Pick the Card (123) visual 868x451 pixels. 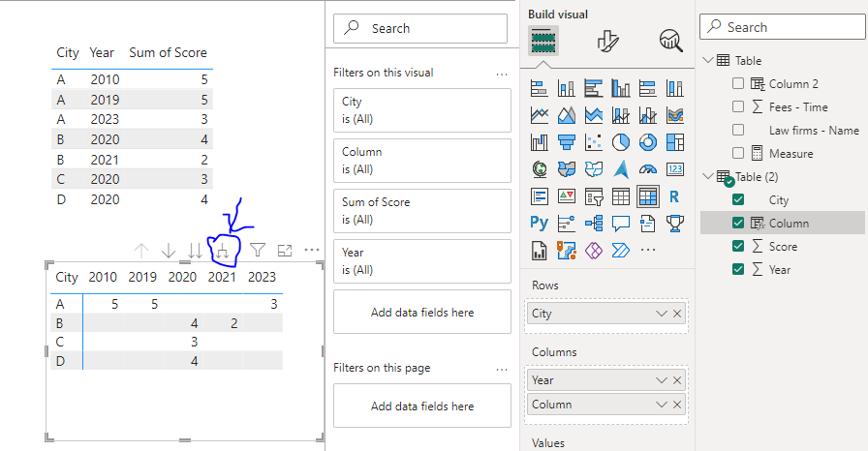(675, 169)
